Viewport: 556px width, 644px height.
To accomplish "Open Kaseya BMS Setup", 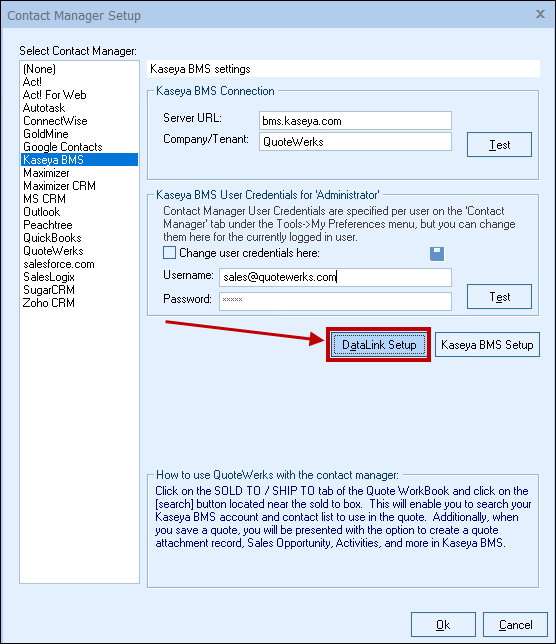I will pyautogui.click(x=487, y=345).
